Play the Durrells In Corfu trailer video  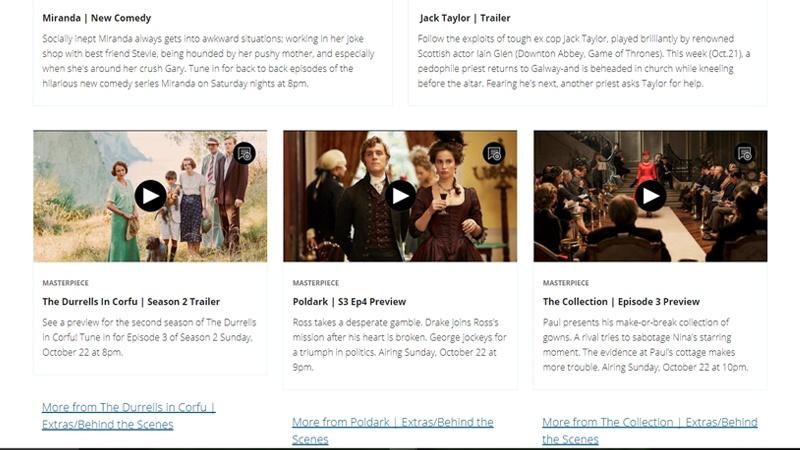[150, 196]
